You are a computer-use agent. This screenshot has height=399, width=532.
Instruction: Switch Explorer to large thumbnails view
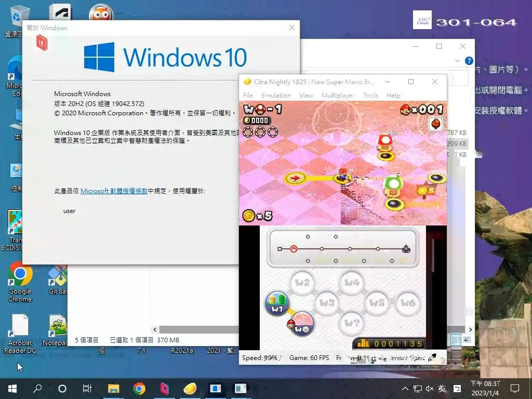point(467,340)
